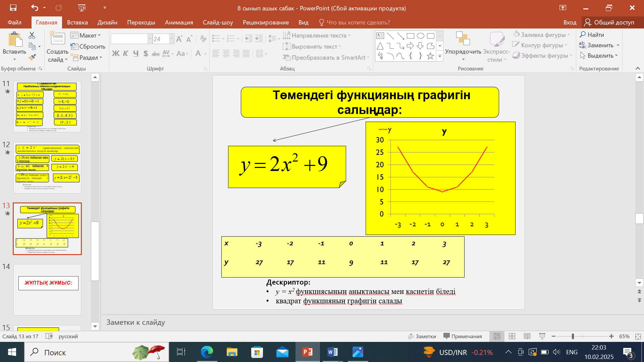Select the five-point star shape in gallery

[x=430, y=56]
